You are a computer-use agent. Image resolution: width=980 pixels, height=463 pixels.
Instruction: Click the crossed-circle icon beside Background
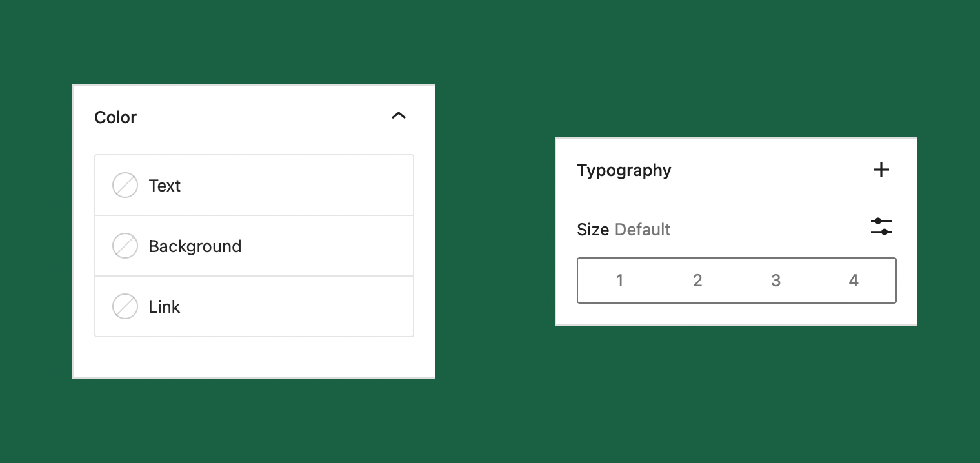[x=125, y=246]
